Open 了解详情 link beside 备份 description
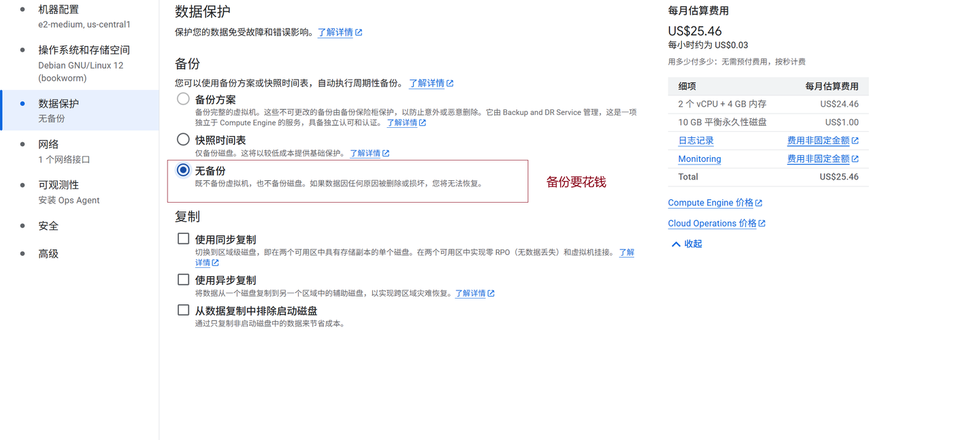 (427, 83)
